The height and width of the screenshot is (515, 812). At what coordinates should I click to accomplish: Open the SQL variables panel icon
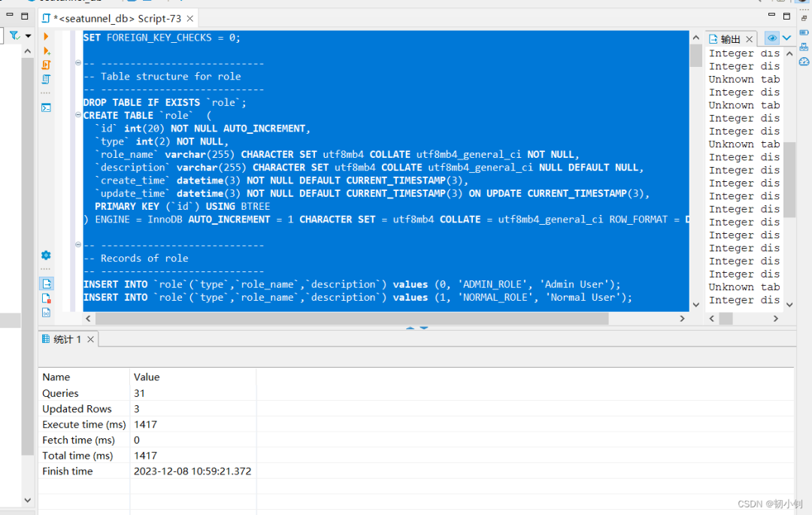click(x=46, y=313)
